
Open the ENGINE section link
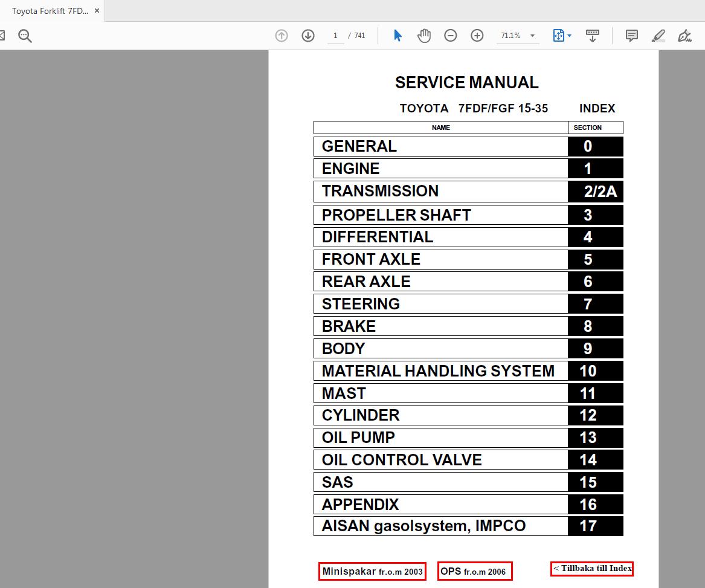(x=440, y=169)
